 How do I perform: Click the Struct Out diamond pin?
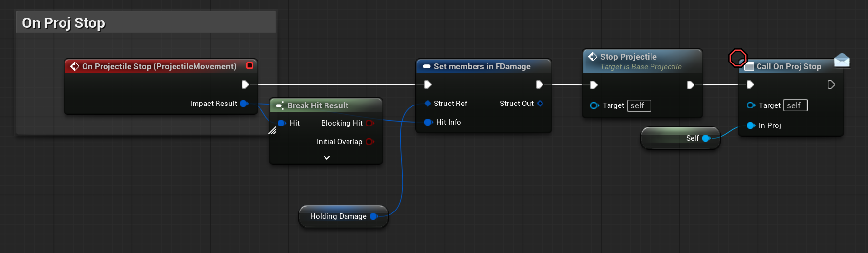click(540, 104)
